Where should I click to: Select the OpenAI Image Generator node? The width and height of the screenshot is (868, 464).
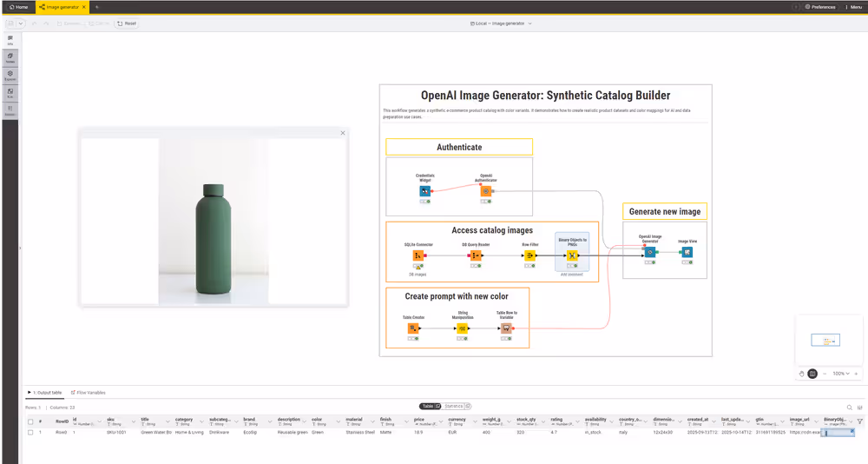[649, 252]
